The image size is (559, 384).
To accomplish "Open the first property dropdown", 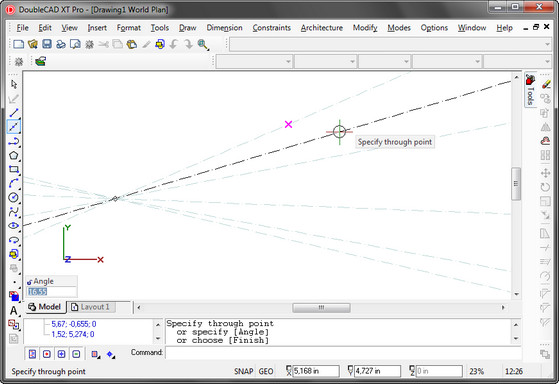I will pos(254,62).
